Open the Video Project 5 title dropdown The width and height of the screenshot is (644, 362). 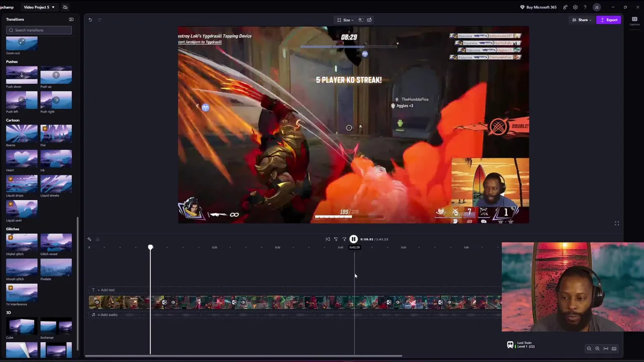click(x=39, y=7)
